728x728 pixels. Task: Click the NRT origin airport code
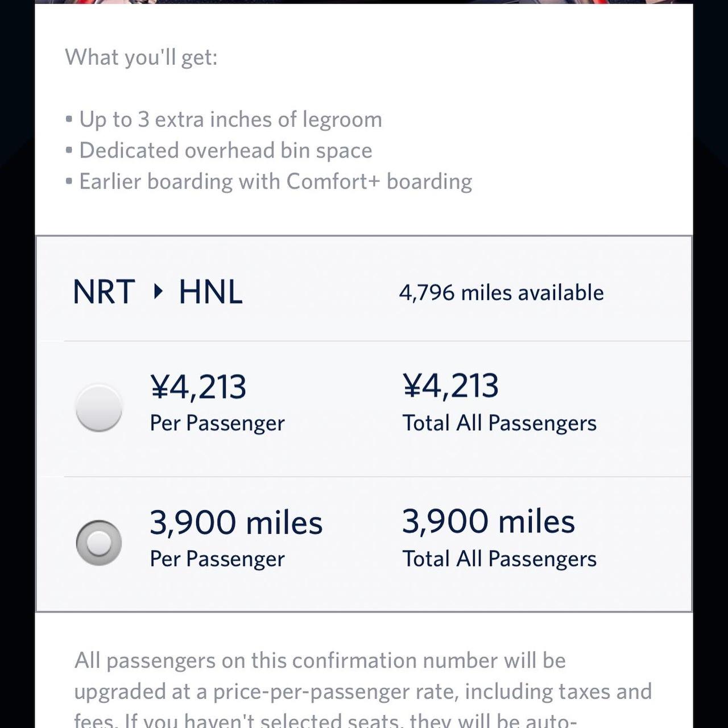[x=104, y=292]
